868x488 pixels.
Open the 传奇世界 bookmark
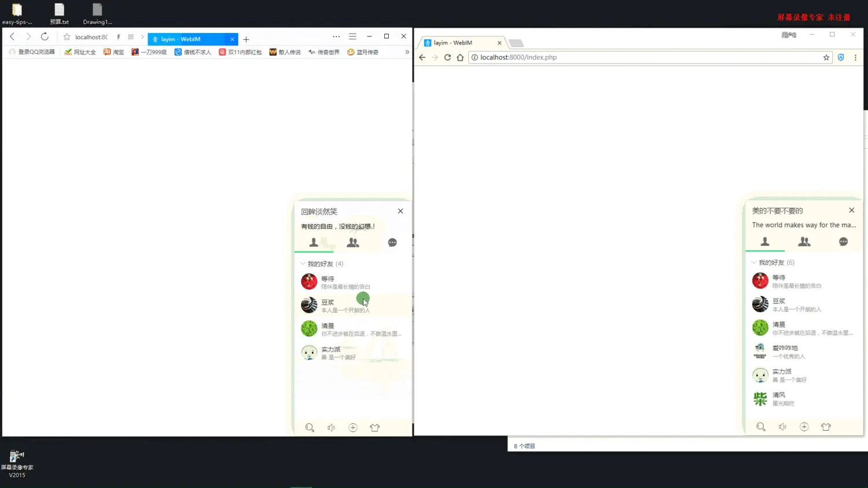click(324, 52)
